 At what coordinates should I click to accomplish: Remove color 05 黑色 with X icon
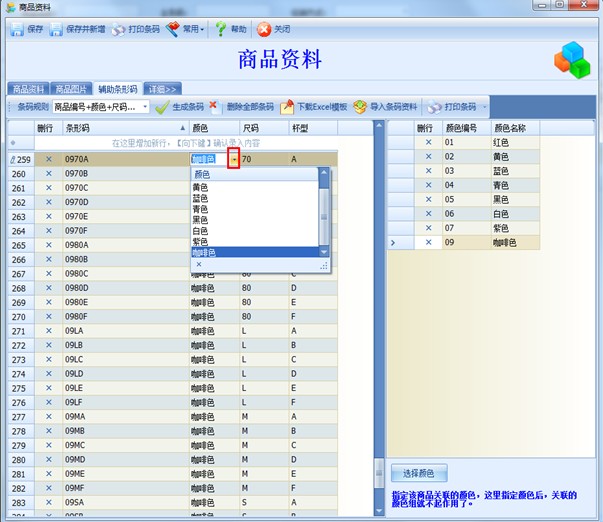click(428, 199)
